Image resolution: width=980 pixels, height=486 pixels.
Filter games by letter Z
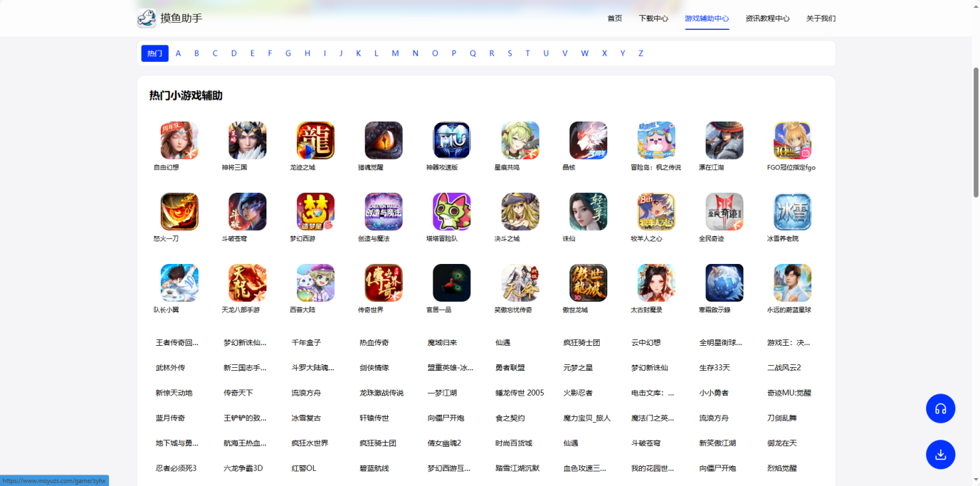click(x=641, y=53)
